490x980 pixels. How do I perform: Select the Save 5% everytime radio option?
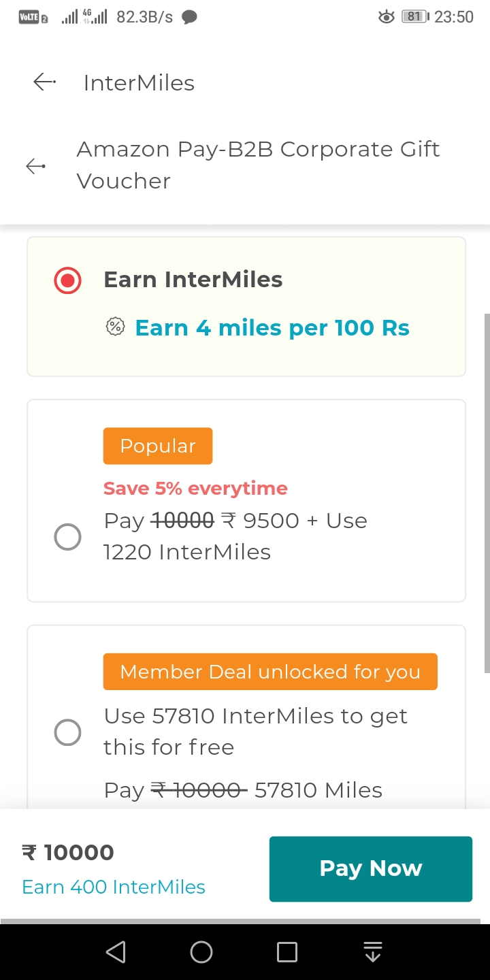(x=67, y=537)
